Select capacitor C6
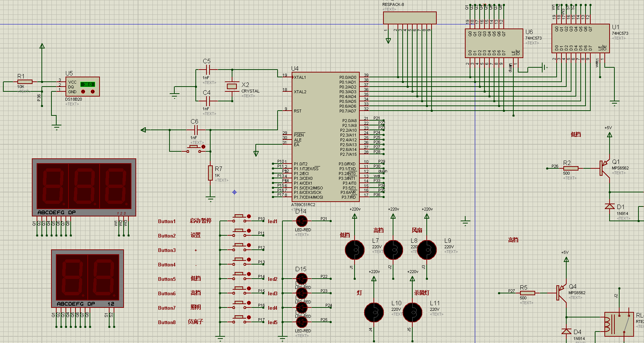 (197, 130)
